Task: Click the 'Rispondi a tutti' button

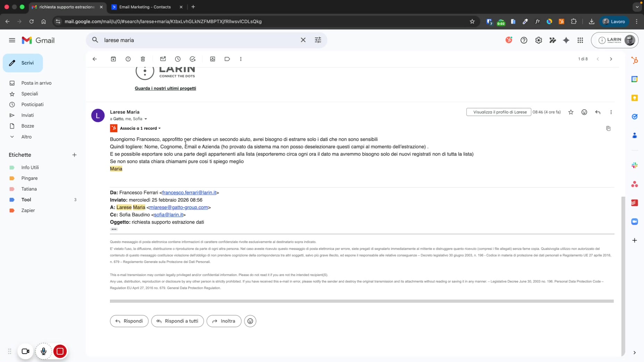Action: 177,321
